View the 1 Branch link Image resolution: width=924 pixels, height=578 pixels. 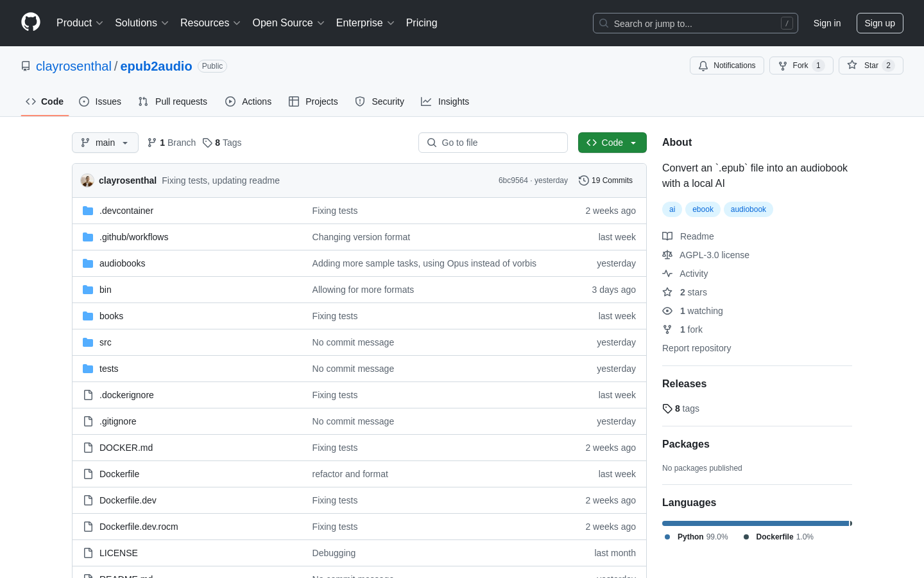(171, 143)
